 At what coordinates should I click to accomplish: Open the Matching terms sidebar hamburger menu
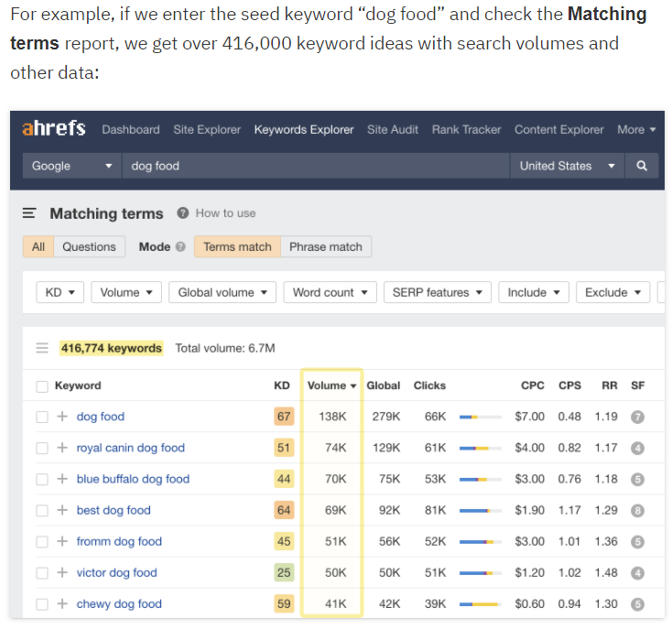point(29,213)
